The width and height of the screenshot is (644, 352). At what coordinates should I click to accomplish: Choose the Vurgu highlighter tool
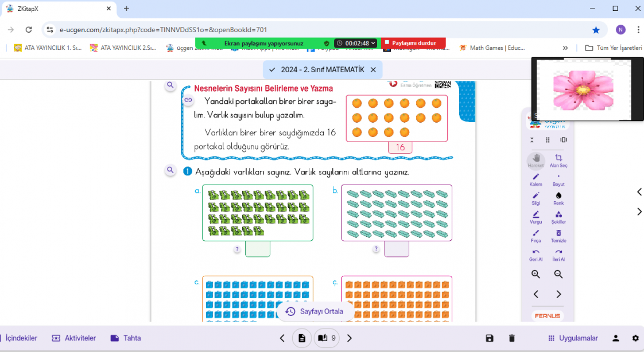click(536, 217)
